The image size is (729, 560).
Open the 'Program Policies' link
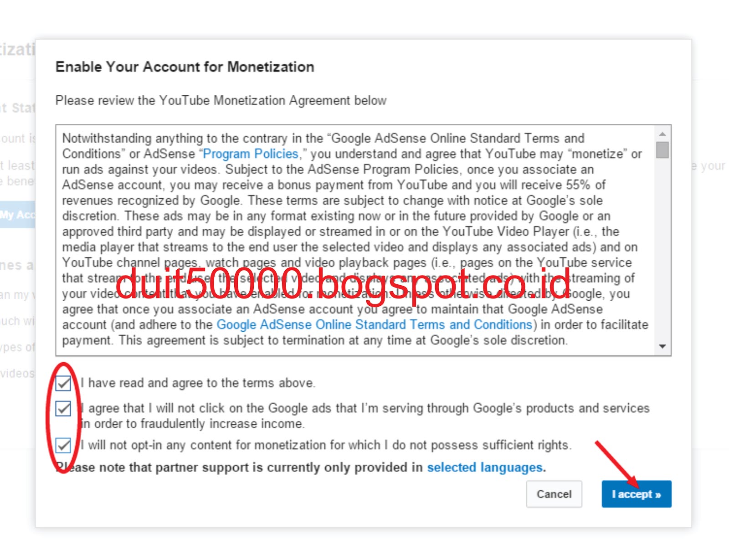pos(250,154)
